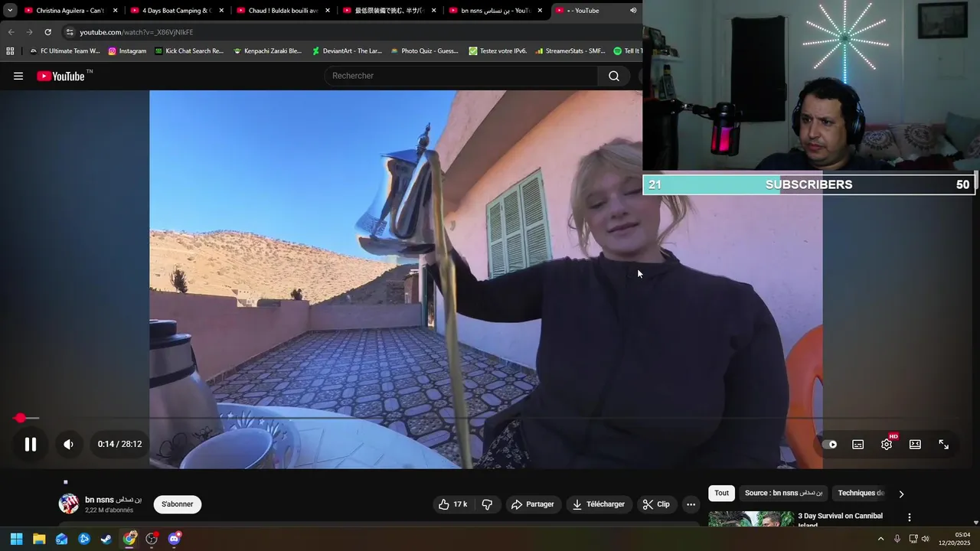Dislike the video with thumbs down

(x=487, y=504)
